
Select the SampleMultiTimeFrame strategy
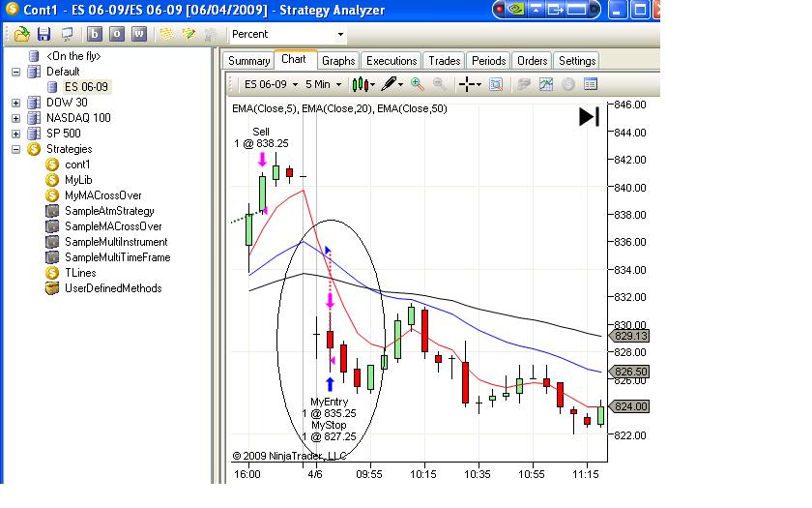tap(117, 257)
